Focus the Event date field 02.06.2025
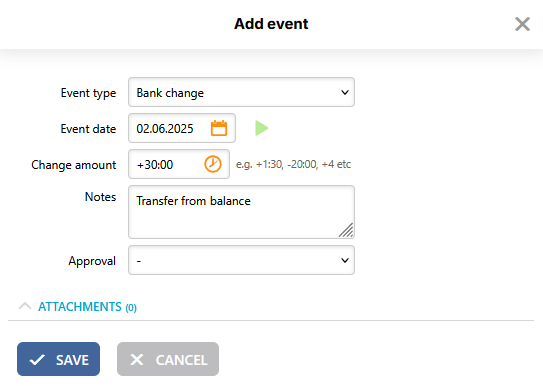The width and height of the screenshot is (543, 386). pyautogui.click(x=182, y=128)
